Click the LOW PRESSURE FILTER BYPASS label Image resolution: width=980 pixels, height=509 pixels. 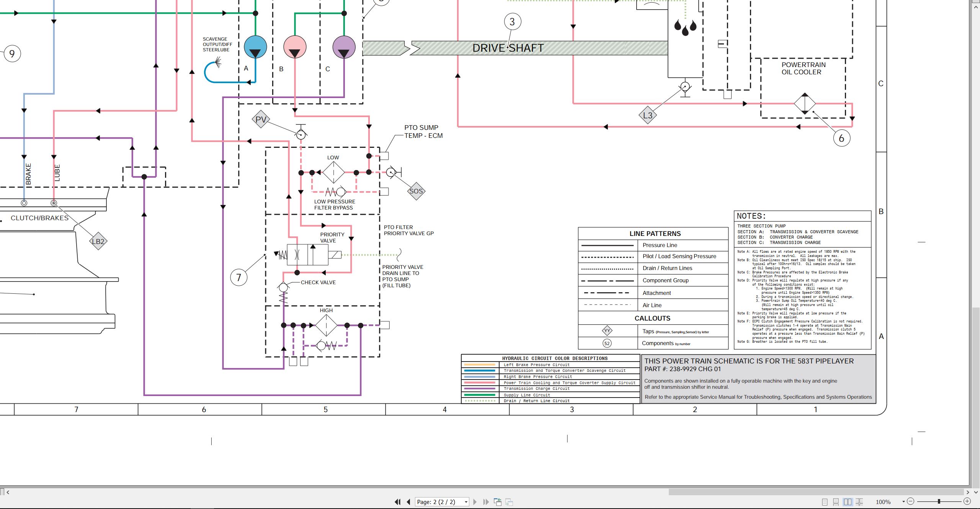[x=335, y=205]
